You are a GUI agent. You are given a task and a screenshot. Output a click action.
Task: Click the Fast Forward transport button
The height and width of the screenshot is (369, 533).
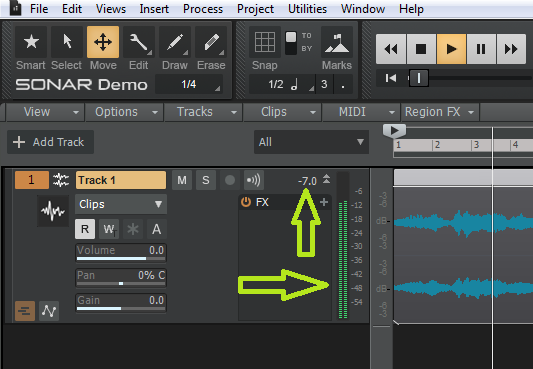click(x=511, y=49)
